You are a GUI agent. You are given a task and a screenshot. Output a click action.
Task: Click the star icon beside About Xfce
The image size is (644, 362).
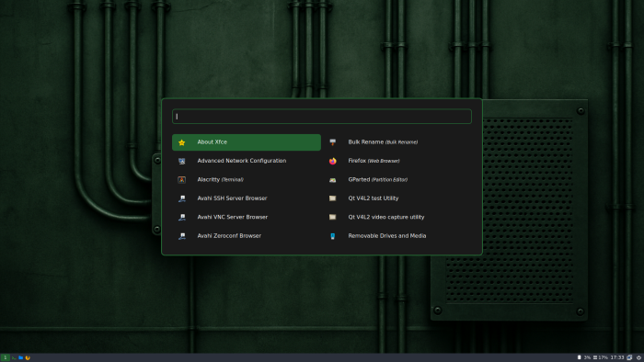(181, 142)
